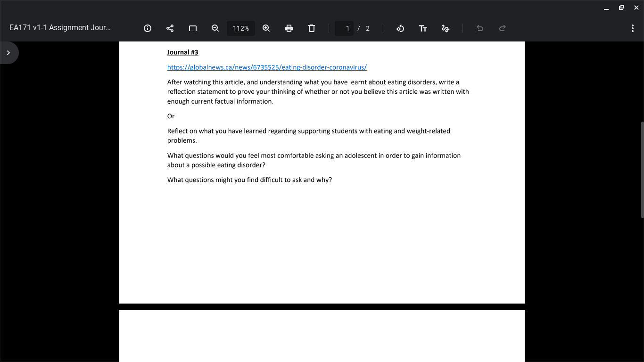644x362 pixels.
Task: Select the fit-to-page icon
Action: click(192, 28)
